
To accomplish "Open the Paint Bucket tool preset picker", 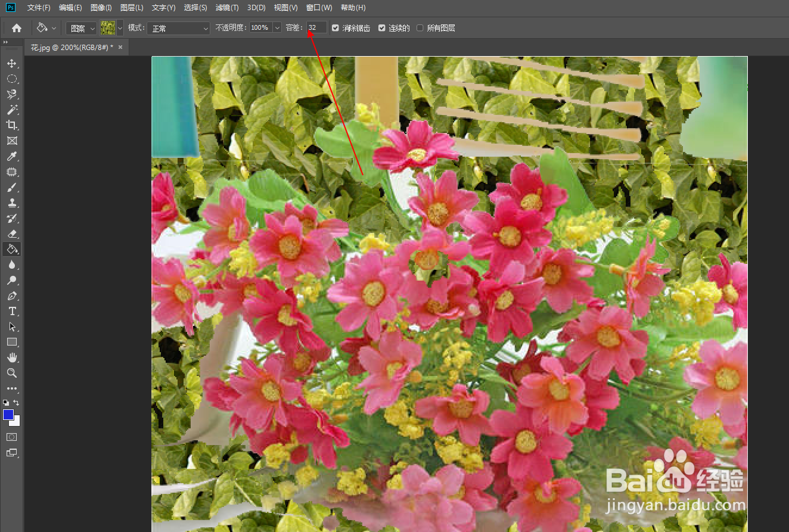I will tap(46, 28).
